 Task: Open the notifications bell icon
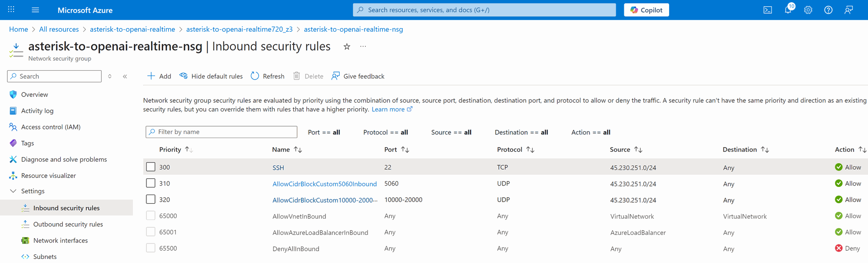point(788,10)
